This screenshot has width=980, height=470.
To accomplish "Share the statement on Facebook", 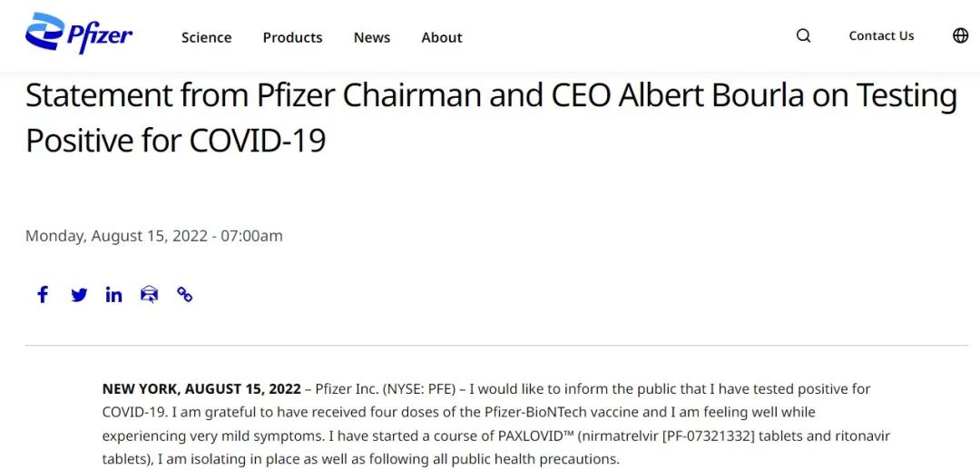I will pos(43,294).
